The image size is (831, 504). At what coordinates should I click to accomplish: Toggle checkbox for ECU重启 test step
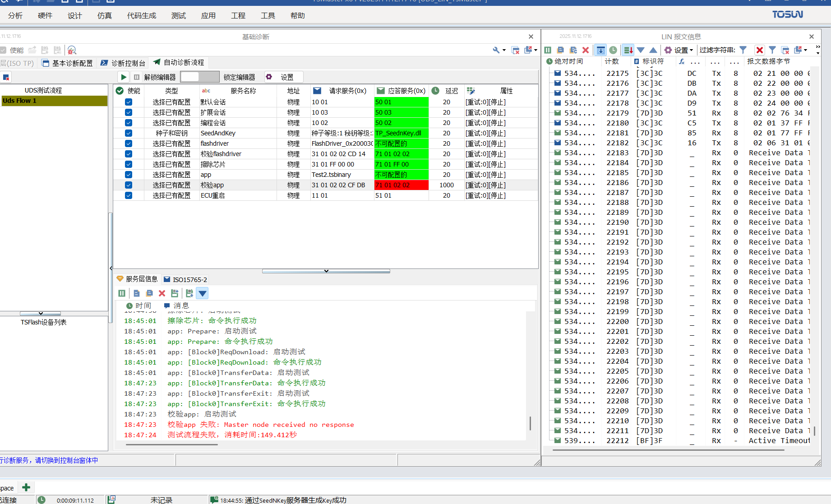click(x=129, y=195)
